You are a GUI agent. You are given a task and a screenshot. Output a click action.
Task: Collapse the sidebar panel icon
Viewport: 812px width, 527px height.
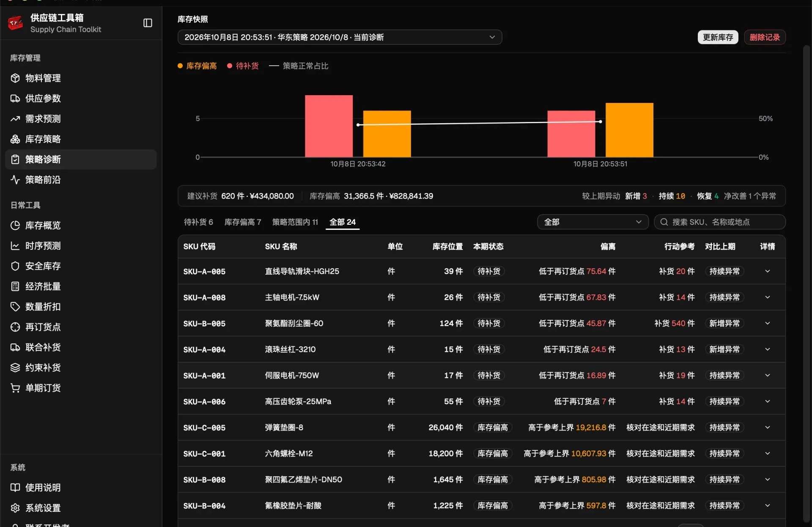tap(148, 23)
